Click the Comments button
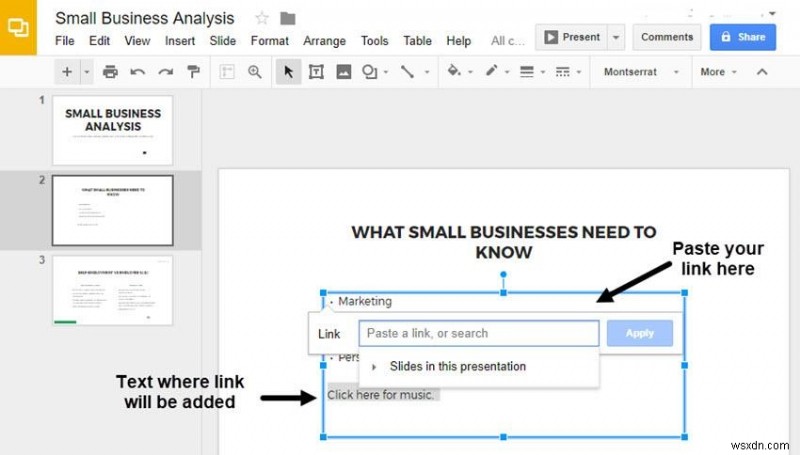Screen dimensions: 800x455 [667, 37]
